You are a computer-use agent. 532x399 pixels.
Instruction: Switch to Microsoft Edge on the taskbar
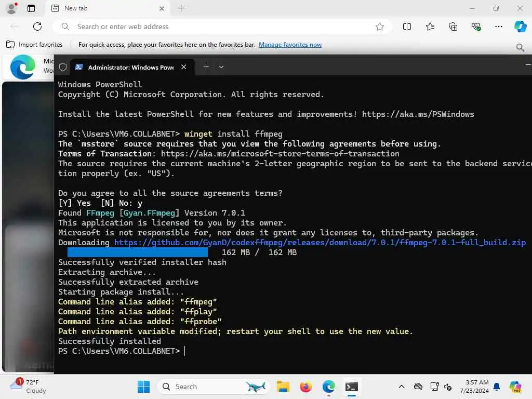tap(328, 387)
